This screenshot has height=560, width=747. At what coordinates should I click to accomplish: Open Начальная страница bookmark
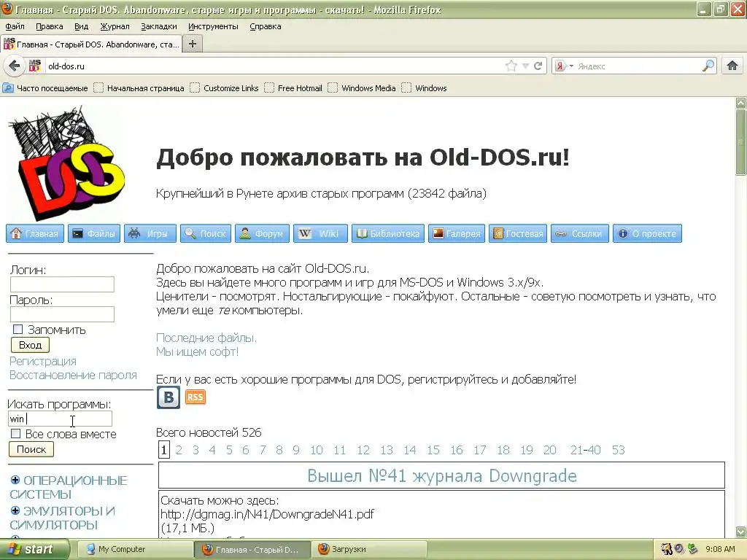(139, 88)
